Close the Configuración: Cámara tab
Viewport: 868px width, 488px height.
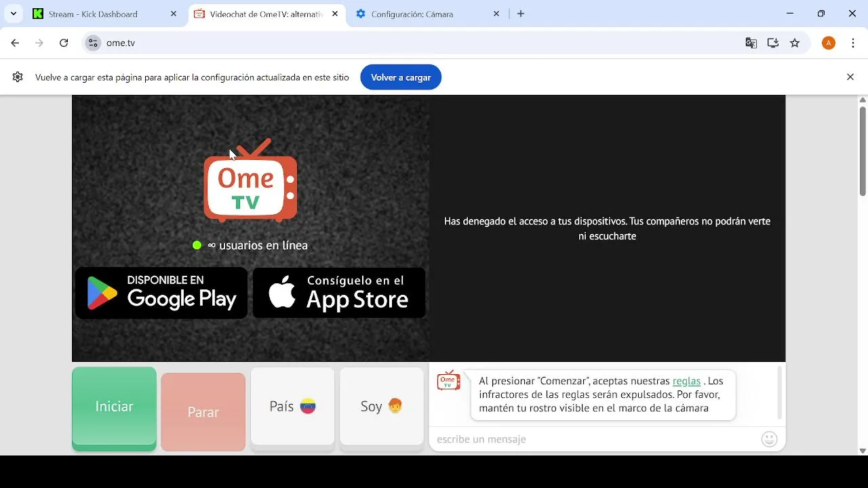(x=496, y=14)
